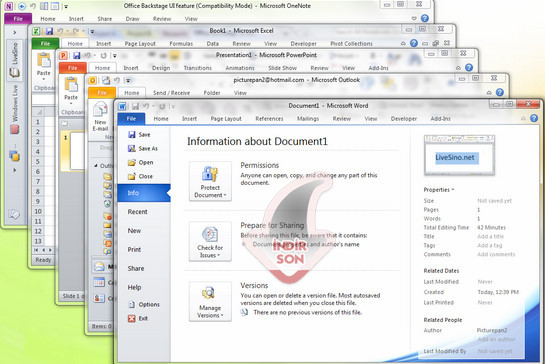Open PowerPoint's Transitions tab
The width and height of the screenshot is (545, 364).
point(197,68)
